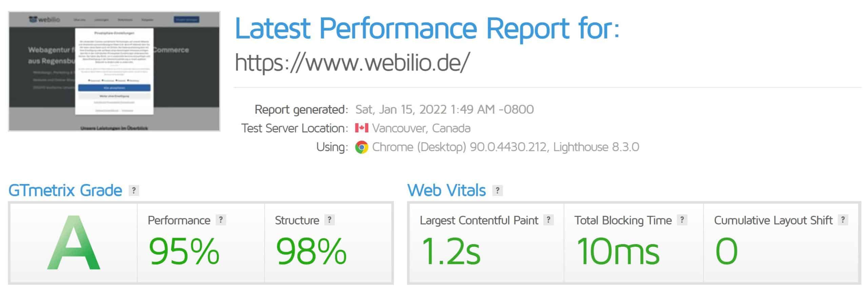868x297 pixels.
Task: Click the 1.2s Largest Contentful Paint value
Action: click(451, 251)
